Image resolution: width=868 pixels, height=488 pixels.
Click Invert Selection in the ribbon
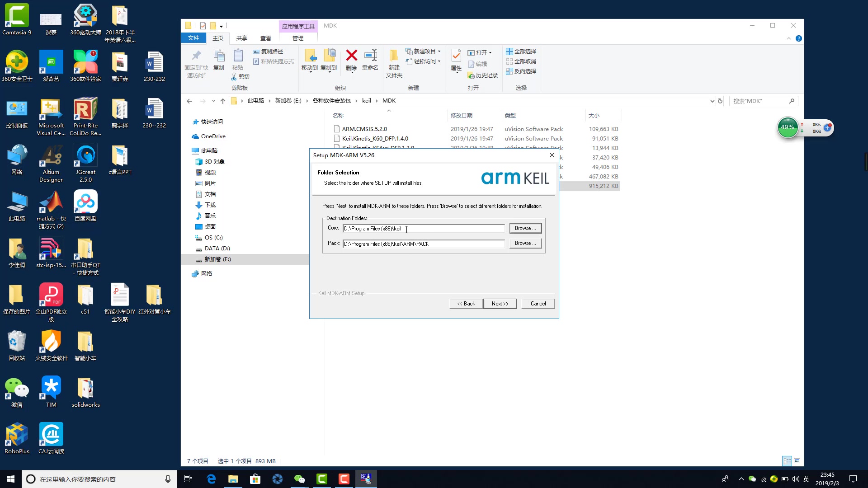coord(521,71)
